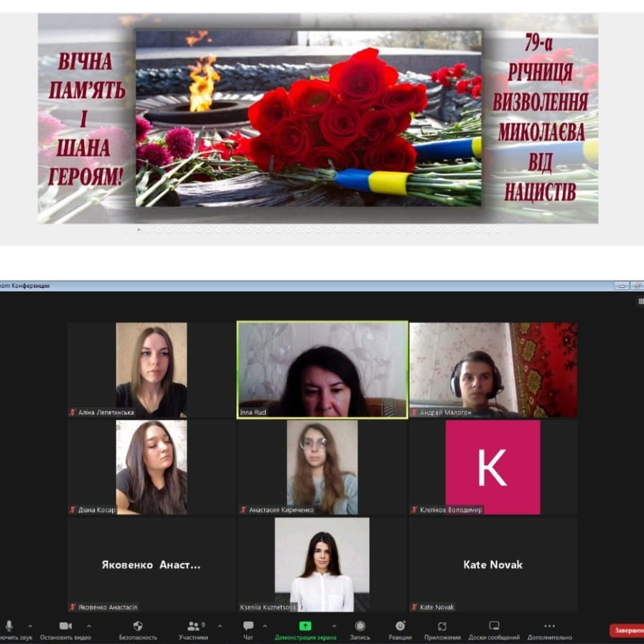Open the Реакции reactions menu
This screenshot has width=644, height=644.
tap(400, 626)
